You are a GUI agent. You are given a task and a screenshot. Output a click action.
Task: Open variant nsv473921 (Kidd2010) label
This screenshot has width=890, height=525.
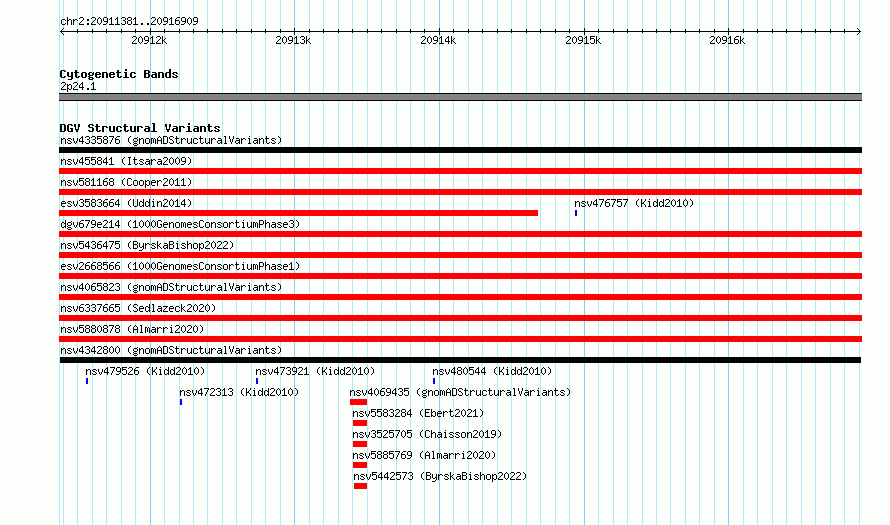(315, 371)
